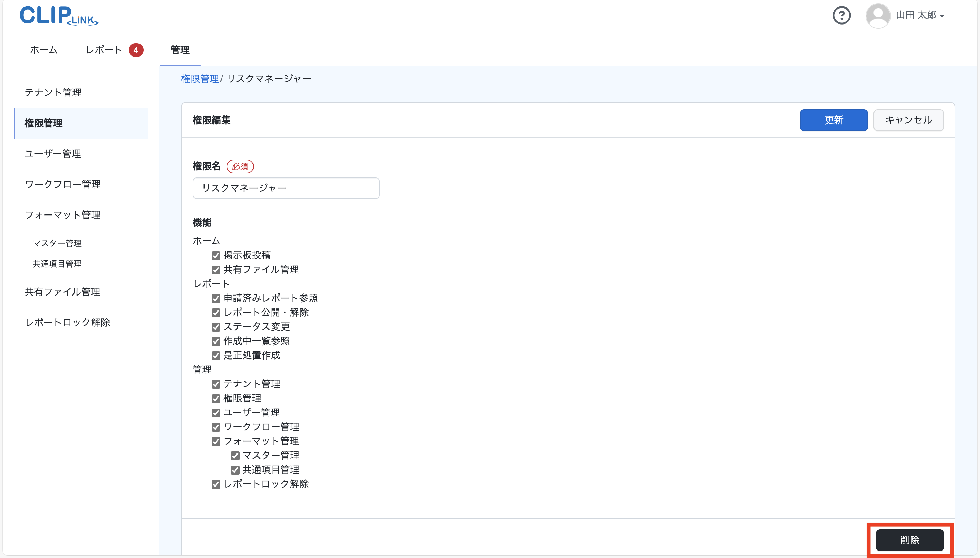Open the レポート tab with badge 4
This screenshot has height=558, width=980.
pos(104,50)
